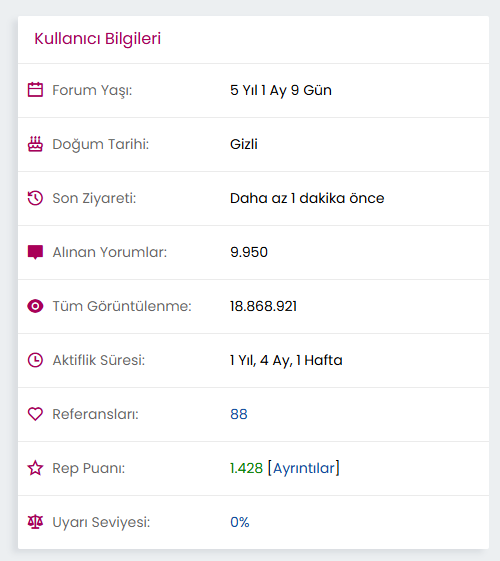Viewport: 500px width, 561px height.
Task: Click the history clock icon for Son Ziyareti
Action: (x=35, y=198)
